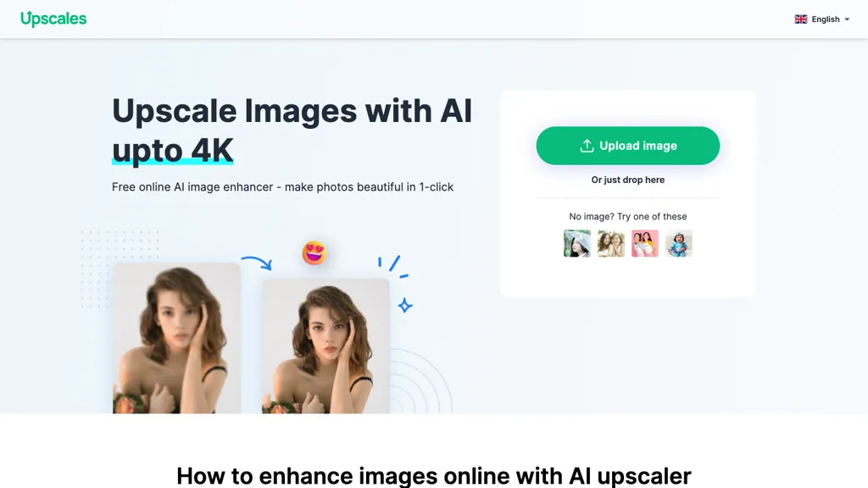
Task: Click the upload arrow icon on button
Action: point(587,146)
